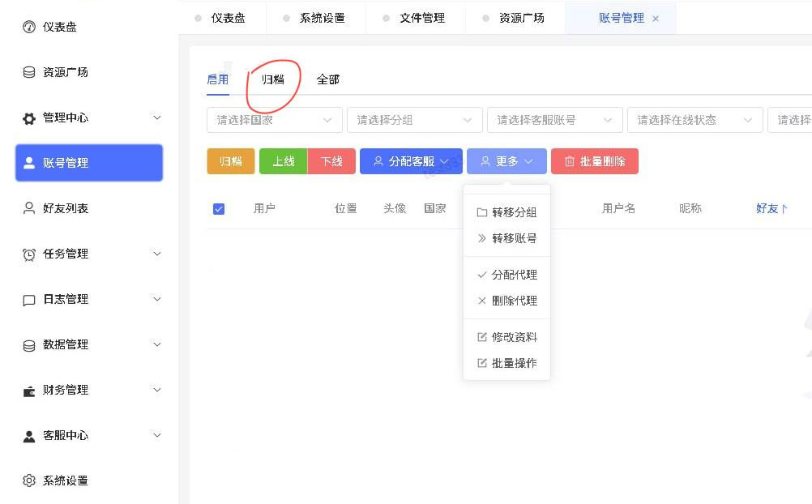Select 转移分组 from the 更多 menu
The width and height of the screenshot is (812, 504).
point(514,212)
